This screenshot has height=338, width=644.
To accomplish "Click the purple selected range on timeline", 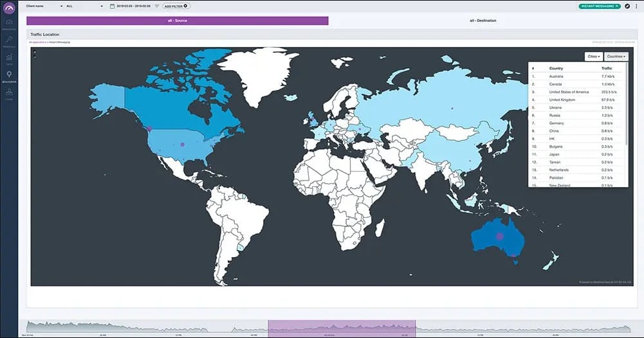I will click(x=342, y=326).
